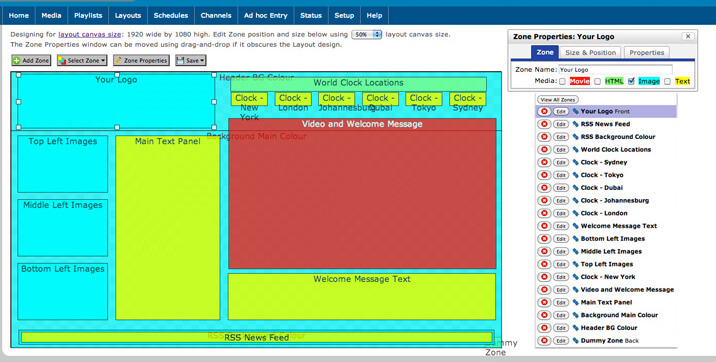The width and height of the screenshot is (716, 362).
Task: Click red delete icon for Clock - Sydney
Action: tap(544, 163)
